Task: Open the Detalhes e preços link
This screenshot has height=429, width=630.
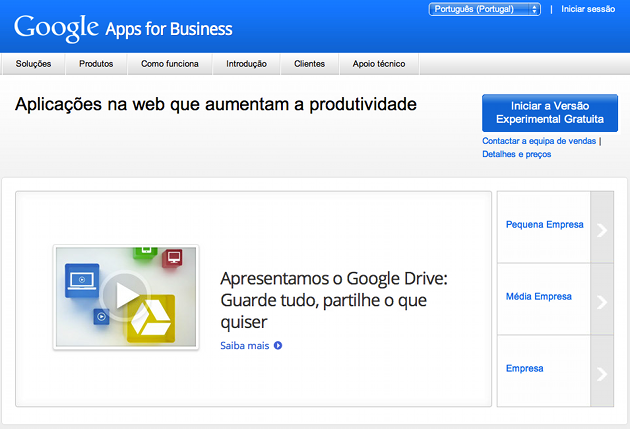Action: click(x=516, y=154)
